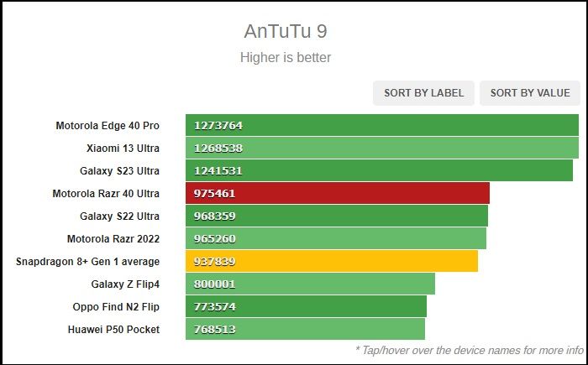Viewport: 588px width, 365px height.
Task: Select the Galaxy S22 Ultra device name
Action: 119,216
